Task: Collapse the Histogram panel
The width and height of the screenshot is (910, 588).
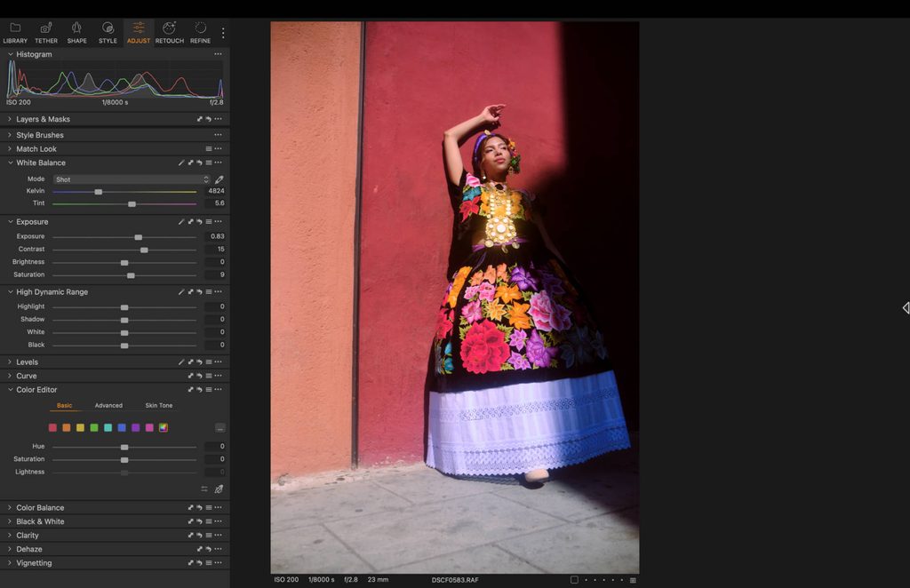Action: tap(10, 54)
